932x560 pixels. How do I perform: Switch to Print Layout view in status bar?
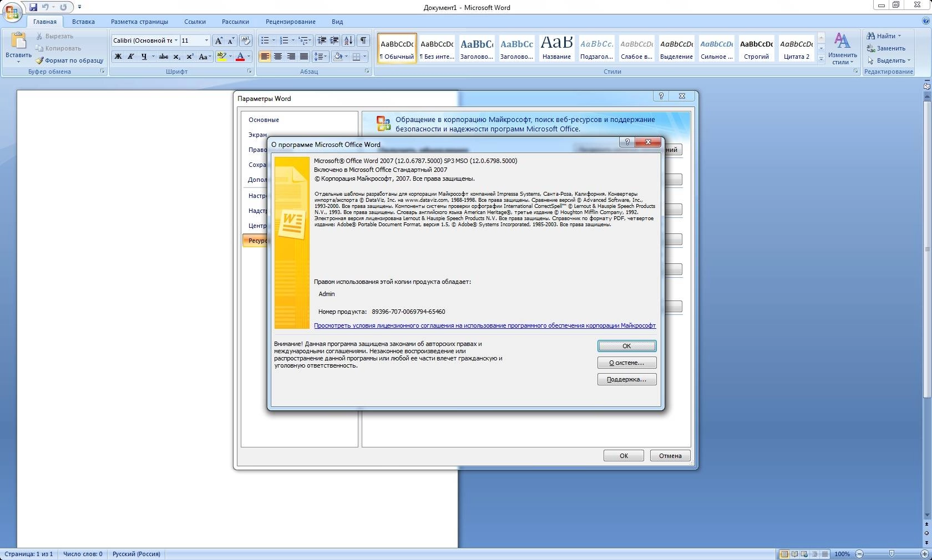click(784, 554)
